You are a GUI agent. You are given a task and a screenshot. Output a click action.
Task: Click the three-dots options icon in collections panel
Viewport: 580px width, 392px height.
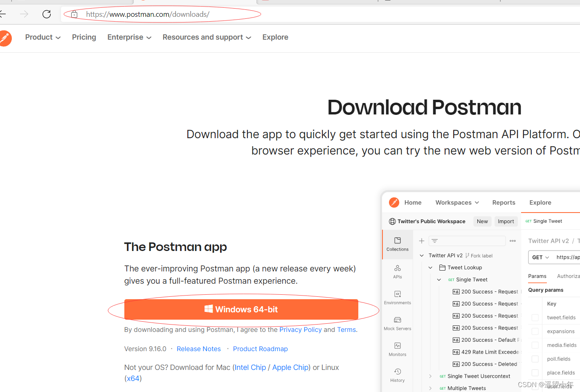coord(513,241)
